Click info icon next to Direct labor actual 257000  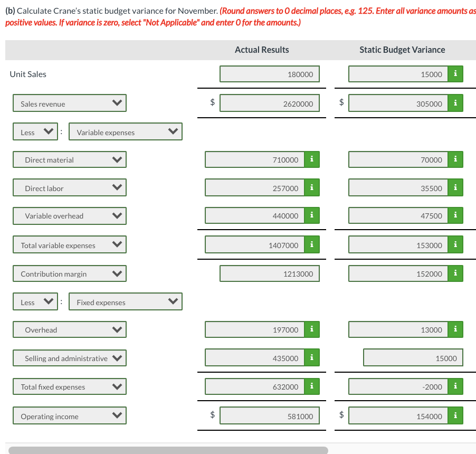coord(312,188)
